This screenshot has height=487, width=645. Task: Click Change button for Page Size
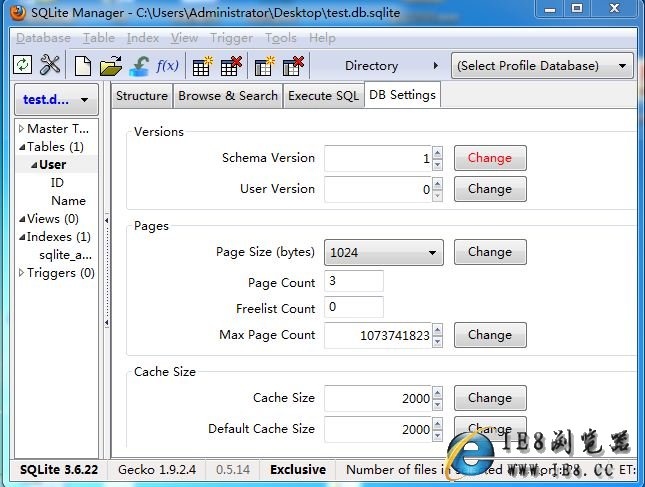point(490,252)
